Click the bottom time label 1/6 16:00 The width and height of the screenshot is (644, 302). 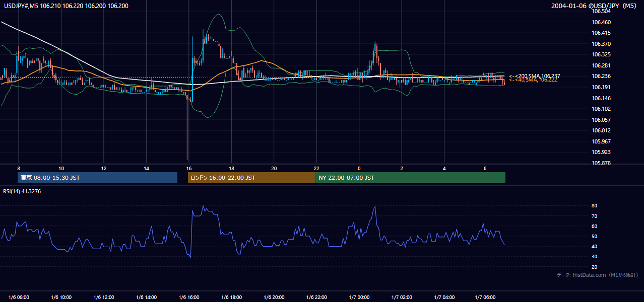tap(189, 297)
